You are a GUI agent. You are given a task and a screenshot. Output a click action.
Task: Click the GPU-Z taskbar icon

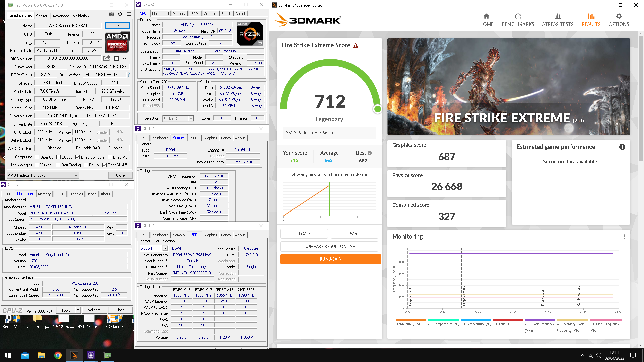pyautogui.click(x=107, y=355)
